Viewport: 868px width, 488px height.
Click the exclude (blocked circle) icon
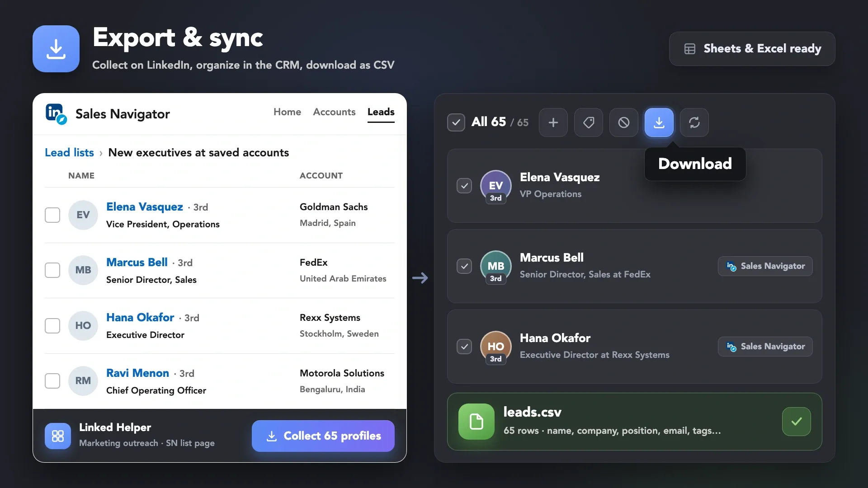[x=624, y=122]
